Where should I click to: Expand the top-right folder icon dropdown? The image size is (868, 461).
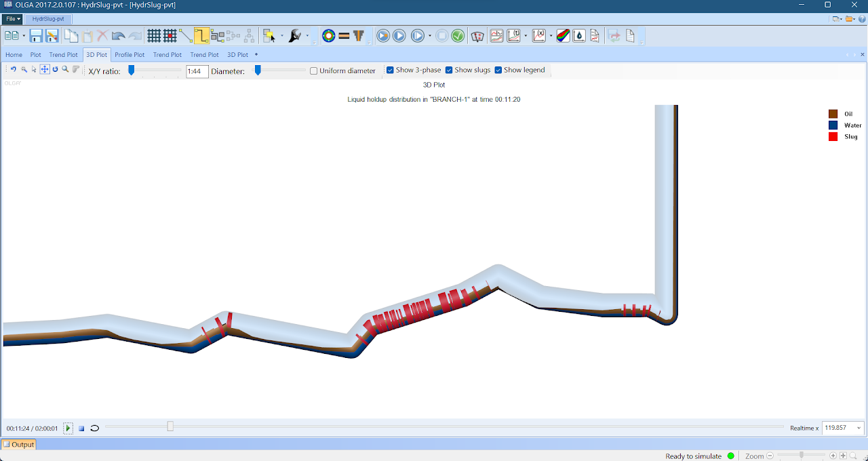click(854, 19)
